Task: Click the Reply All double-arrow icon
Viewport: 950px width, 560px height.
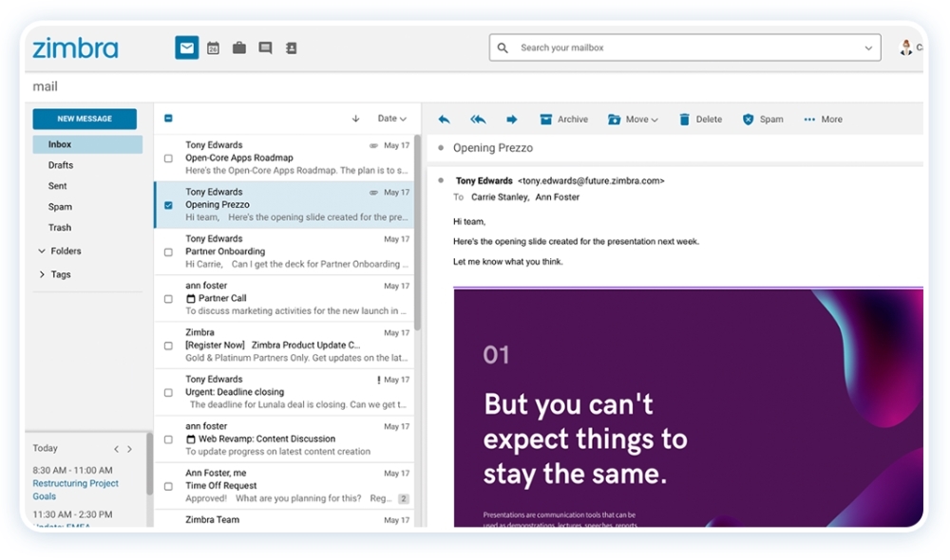Action: 478,120
